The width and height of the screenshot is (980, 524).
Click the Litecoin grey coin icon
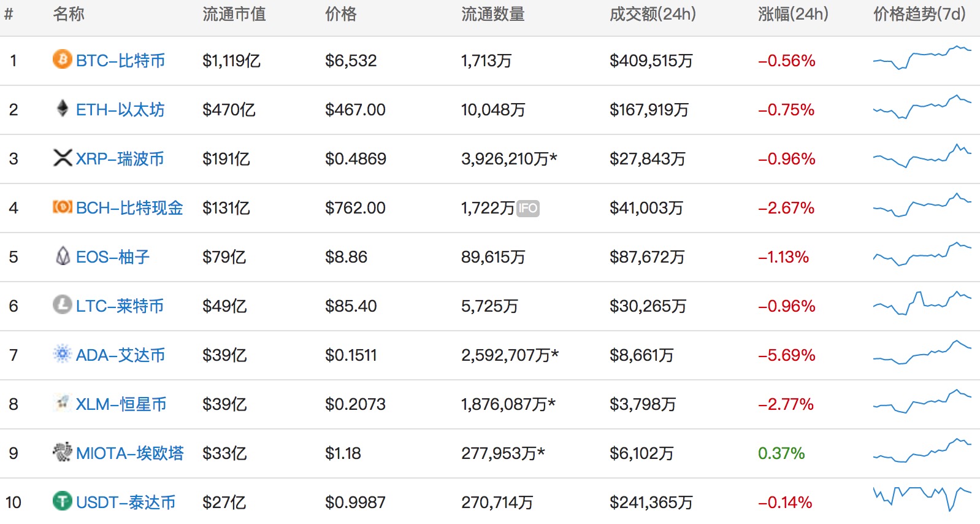(62, 304)
